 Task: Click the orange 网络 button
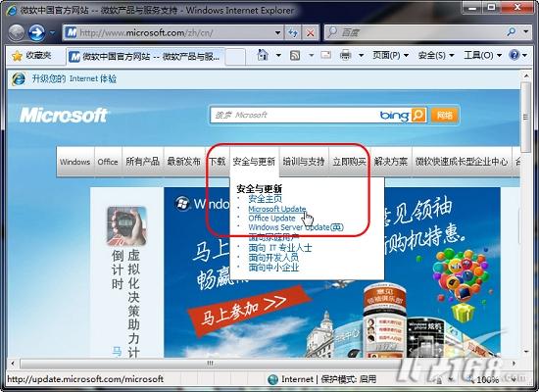click(x=445, y=115)
